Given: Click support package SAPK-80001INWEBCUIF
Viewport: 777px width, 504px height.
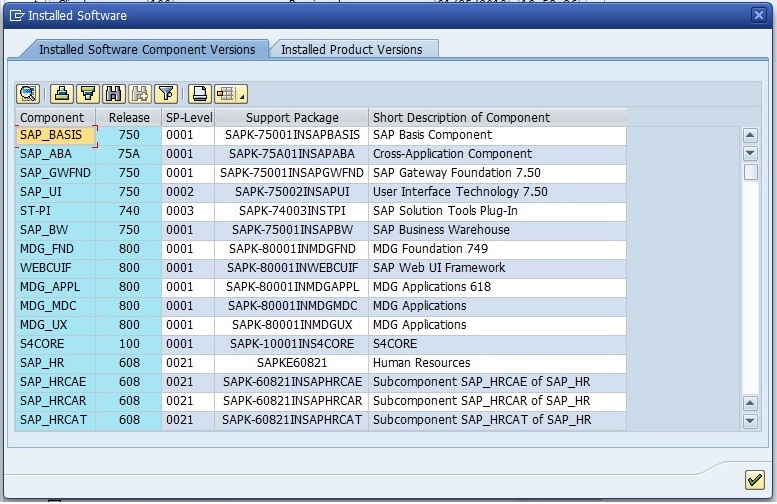Looking at the screenshot, I should [x=292, y=268].
